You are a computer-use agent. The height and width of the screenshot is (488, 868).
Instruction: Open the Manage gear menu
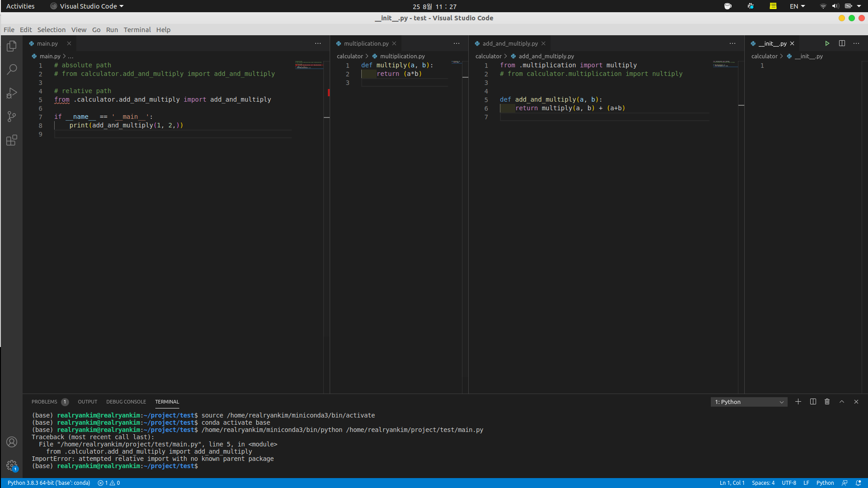pos(12,465)
